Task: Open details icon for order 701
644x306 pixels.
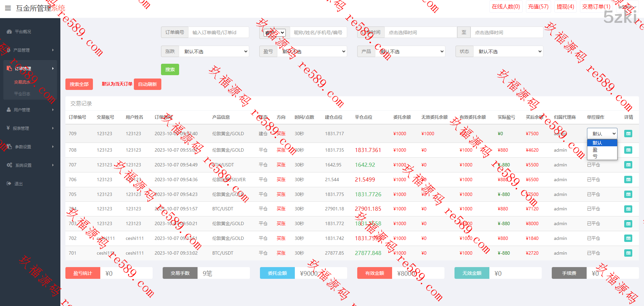Action: coord(628,253)
